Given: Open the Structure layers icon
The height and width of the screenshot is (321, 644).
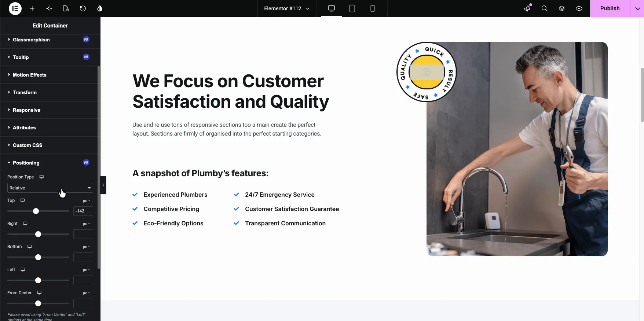Looking at the screenshot, I should point(562,8).
